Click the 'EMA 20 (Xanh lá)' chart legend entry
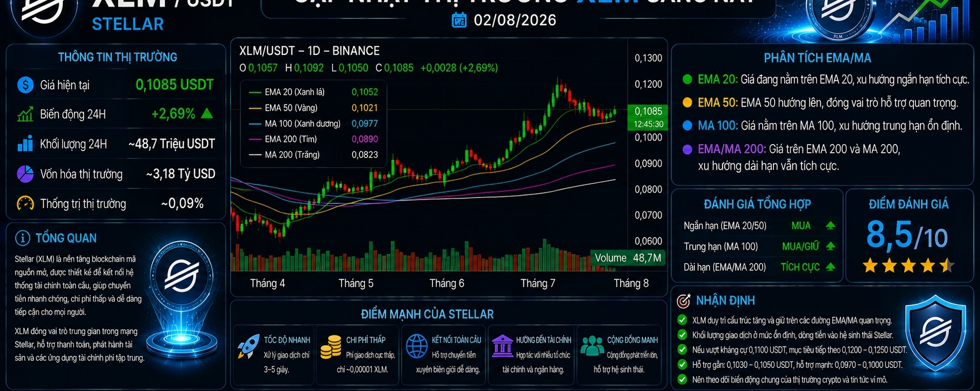The image size is (980, 391). [x=314, y=92]
